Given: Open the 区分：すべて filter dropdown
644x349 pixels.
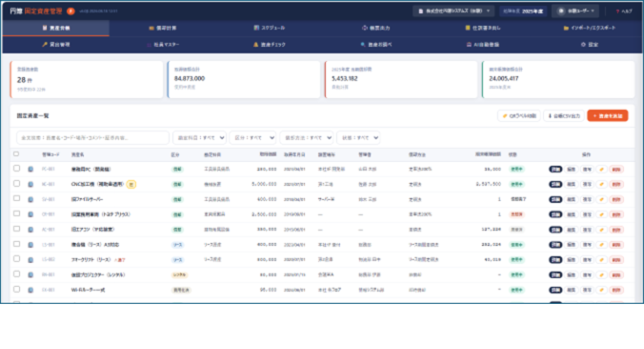Looking at the screenshot, I should click(x=253, y=138).
